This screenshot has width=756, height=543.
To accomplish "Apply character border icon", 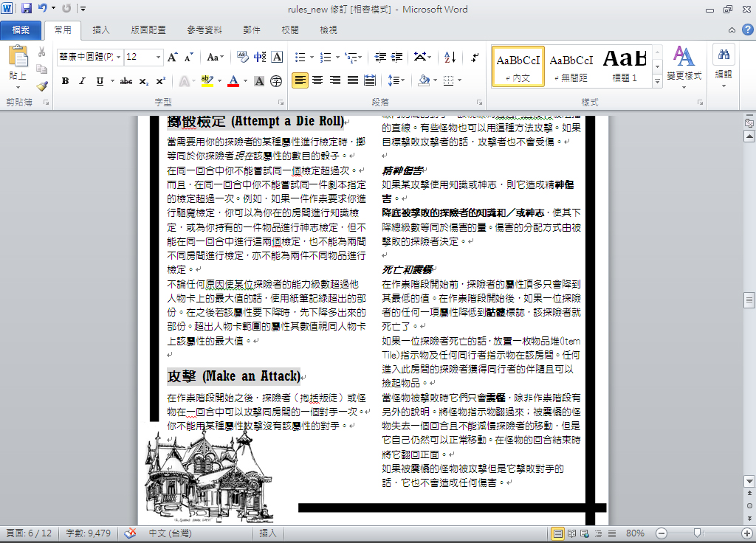I will (x=278, y=58).
